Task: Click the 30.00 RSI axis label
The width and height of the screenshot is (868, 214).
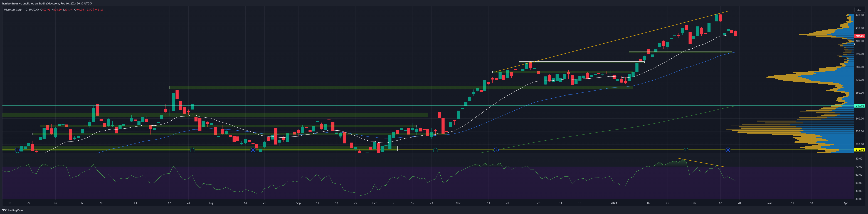Action: pyautogui.click(x=859, y=199)
